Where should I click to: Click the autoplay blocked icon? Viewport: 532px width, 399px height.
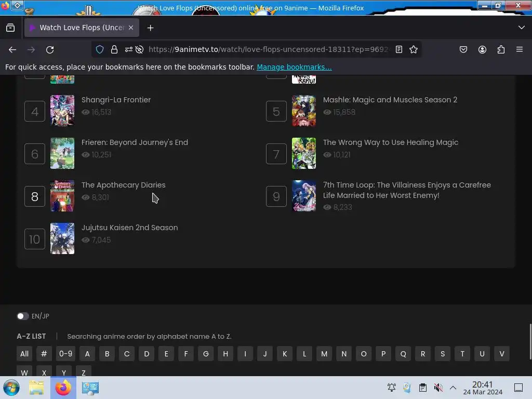click(x=139, y=49)
